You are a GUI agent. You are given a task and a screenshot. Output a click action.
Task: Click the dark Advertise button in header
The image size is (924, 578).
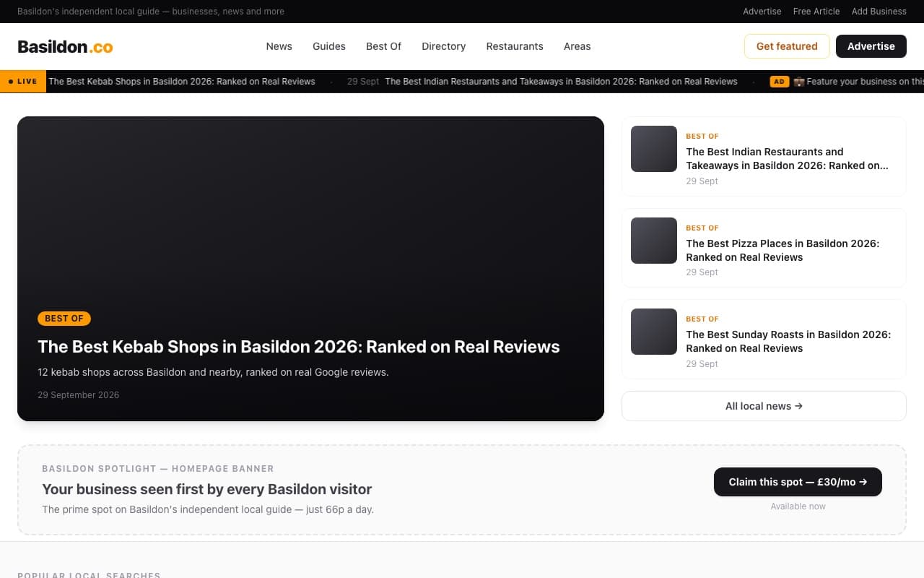[871, 46]
